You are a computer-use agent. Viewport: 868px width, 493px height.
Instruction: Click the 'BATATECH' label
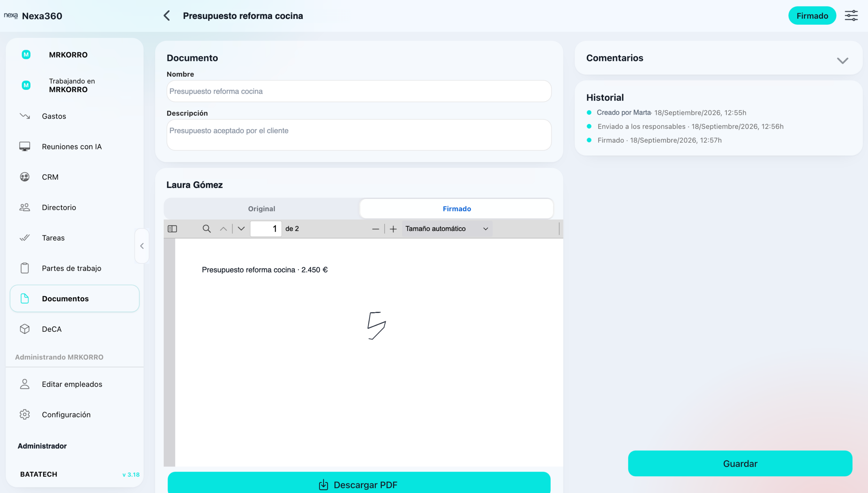(x=39, y=474)
